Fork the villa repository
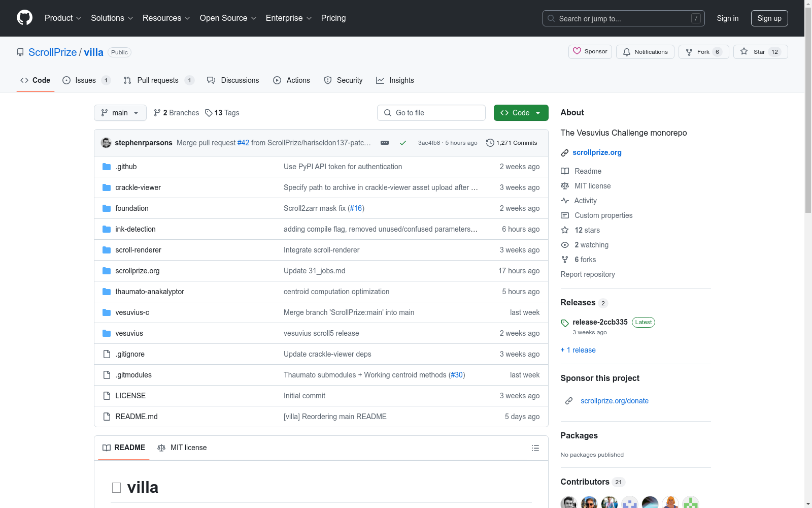Image resolution: width=812 pixels, height=508 pixels. [x=704, y=52]
